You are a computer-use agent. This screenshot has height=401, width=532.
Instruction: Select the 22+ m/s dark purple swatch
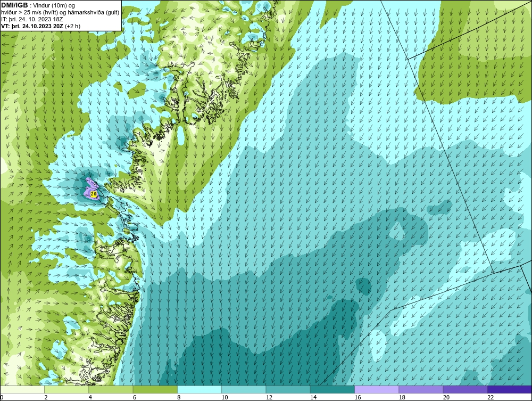(x=510, y=389)
